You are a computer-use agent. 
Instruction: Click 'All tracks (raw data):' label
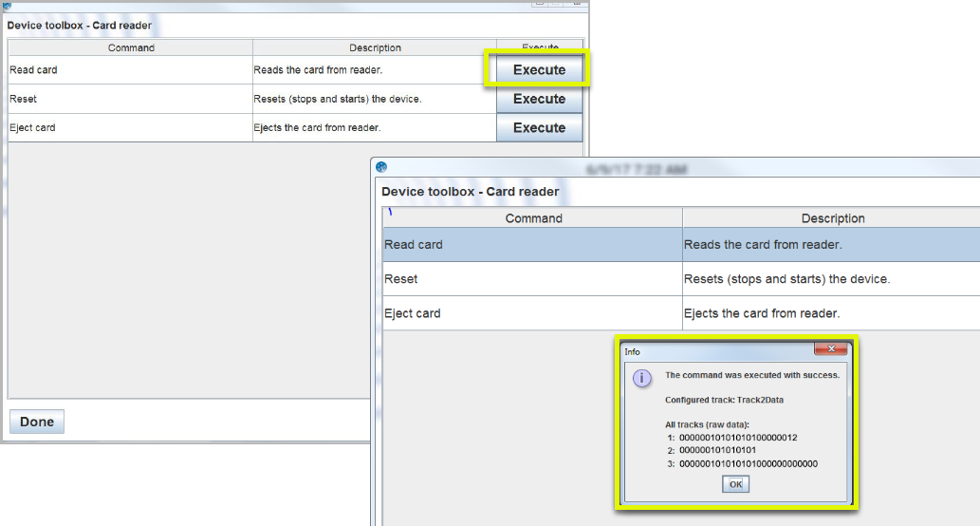(x=707, y=424)
